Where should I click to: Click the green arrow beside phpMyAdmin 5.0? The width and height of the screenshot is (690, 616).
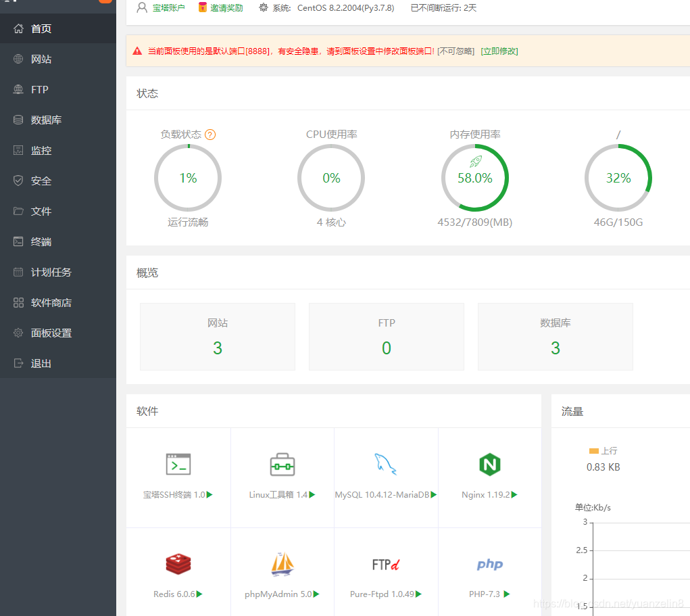(316, 594)
